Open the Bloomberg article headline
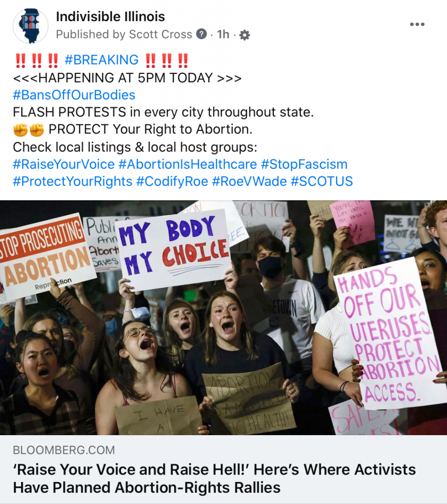 pos(214,478)
